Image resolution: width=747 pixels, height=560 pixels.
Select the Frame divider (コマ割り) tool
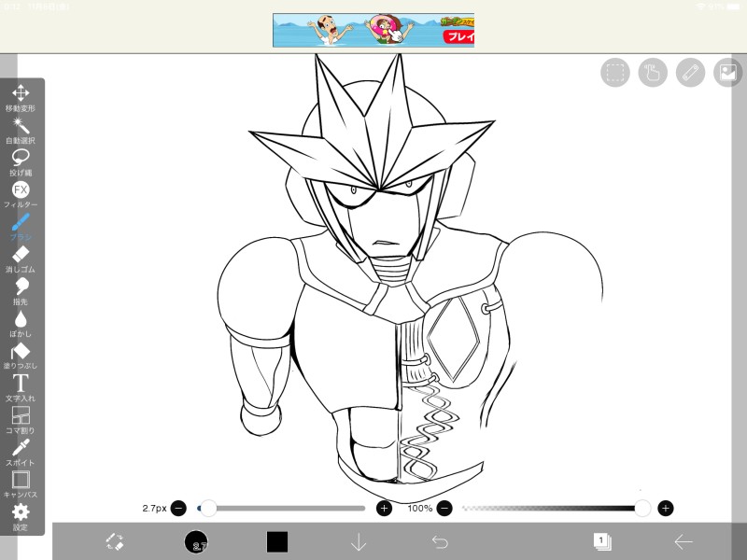coord(21,420)
